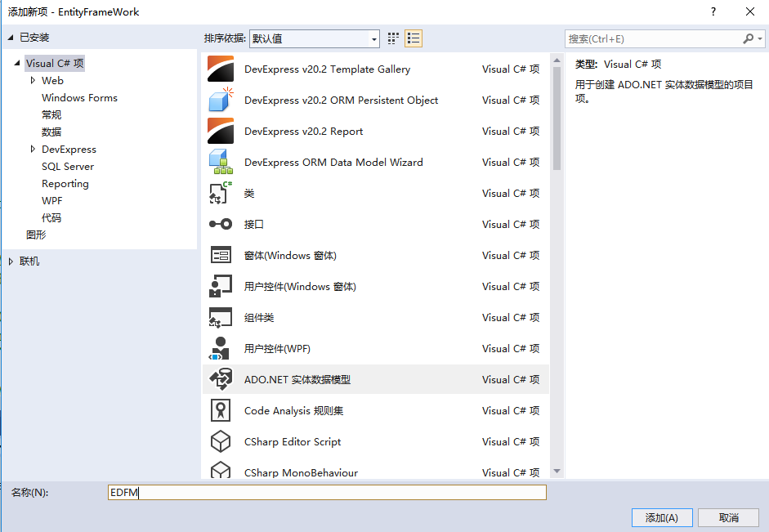
Task: Open the 排序依据 默认值 dropdown
Action: click(315, 38)
